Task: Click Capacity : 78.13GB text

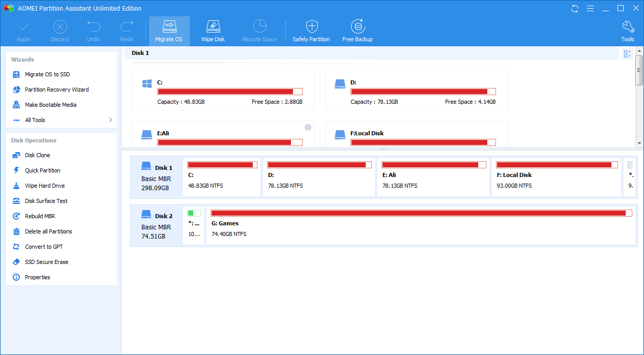Action: [374, 102]
